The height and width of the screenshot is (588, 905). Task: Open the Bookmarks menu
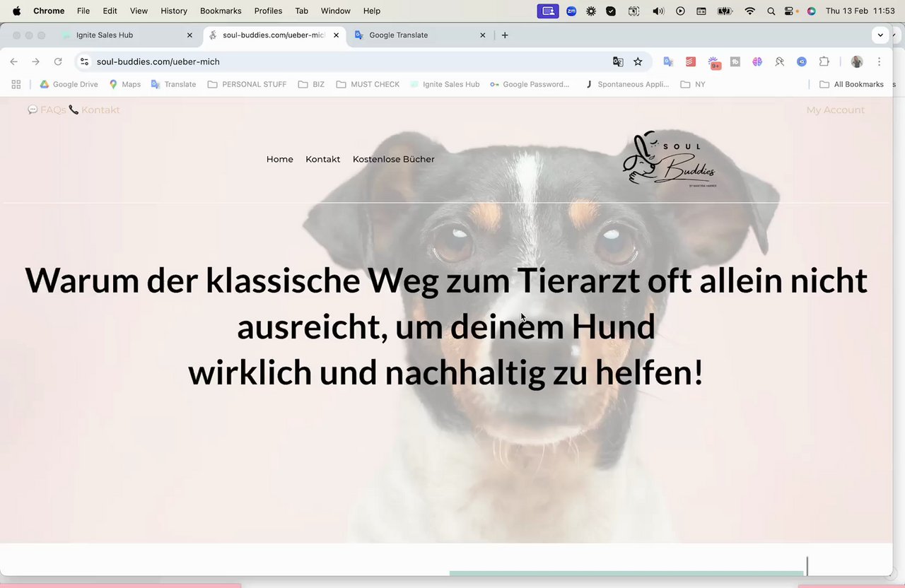pos(221,11)
